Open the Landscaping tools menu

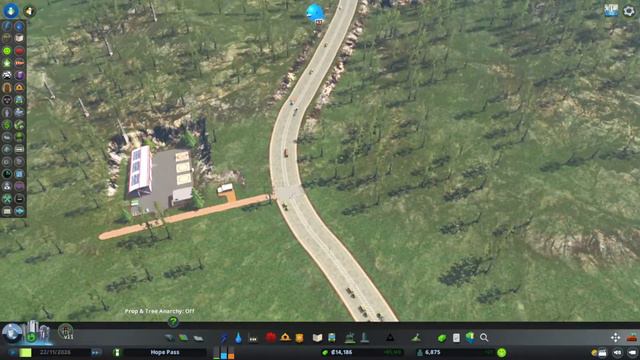416,338
